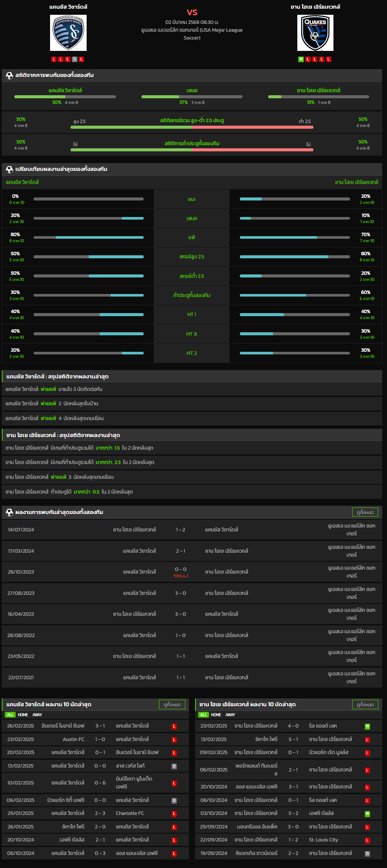Click the L badge on Kansas 20/02/2025 row
This screenshot has height=868, width=387.
pos(174,753)
